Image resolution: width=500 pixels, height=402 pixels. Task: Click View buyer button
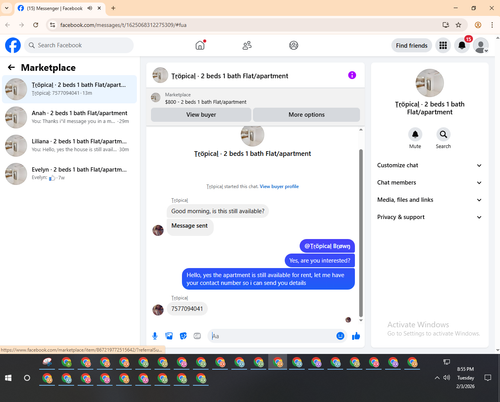(201, 115)
